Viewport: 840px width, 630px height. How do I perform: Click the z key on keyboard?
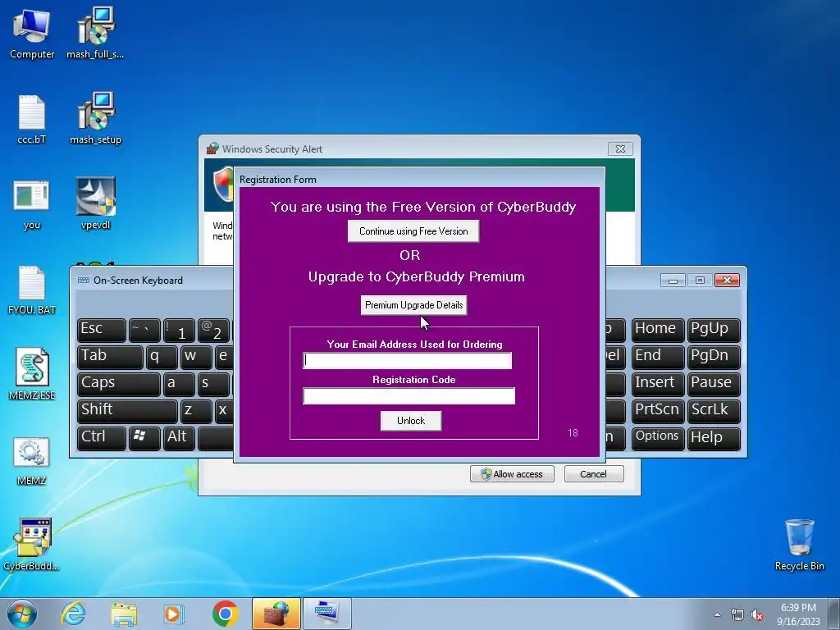[196, 410]
